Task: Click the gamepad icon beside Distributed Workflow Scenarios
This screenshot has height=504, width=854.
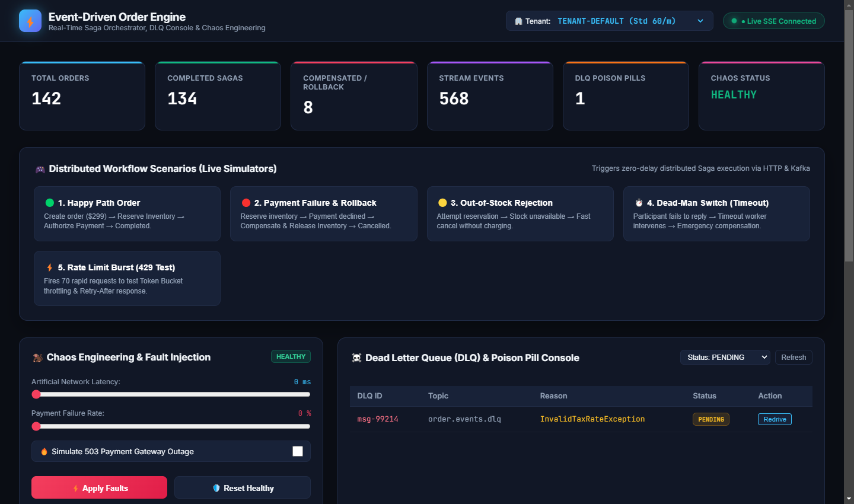Action: 40,169
